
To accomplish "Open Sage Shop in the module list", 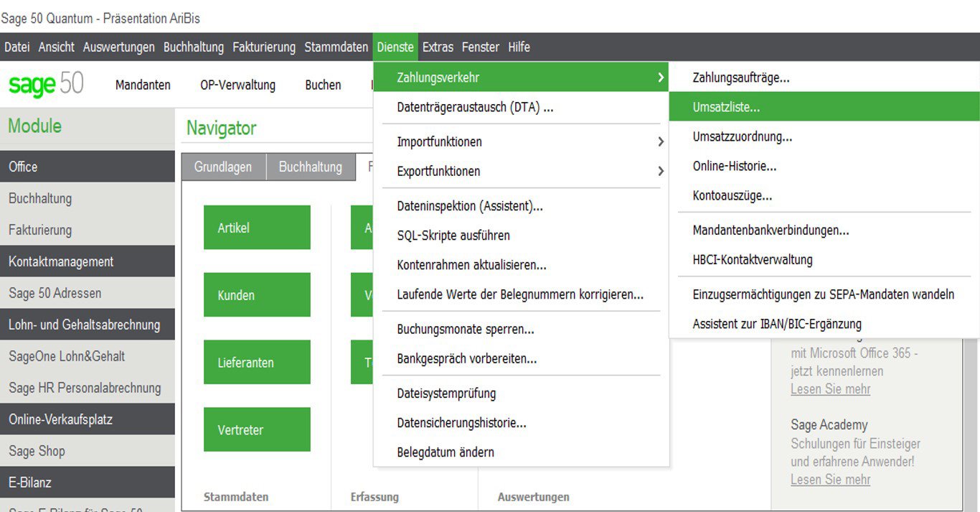I will pos(37,451).
